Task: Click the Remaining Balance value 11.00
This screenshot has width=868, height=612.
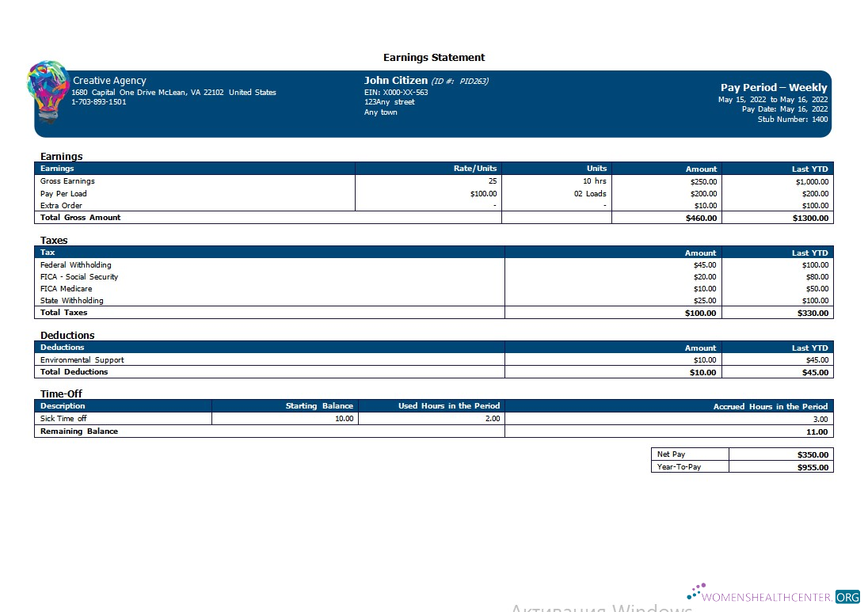Action: click(x=819, y=431)
